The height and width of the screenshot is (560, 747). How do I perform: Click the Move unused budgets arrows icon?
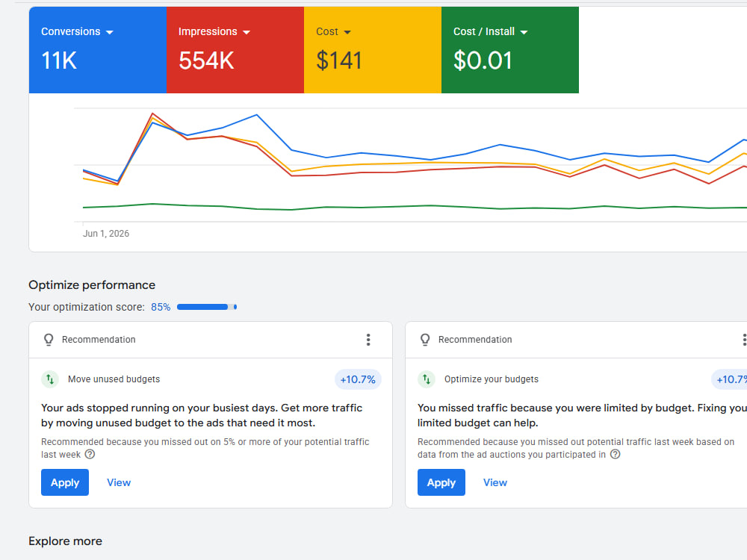pos(50,379)
